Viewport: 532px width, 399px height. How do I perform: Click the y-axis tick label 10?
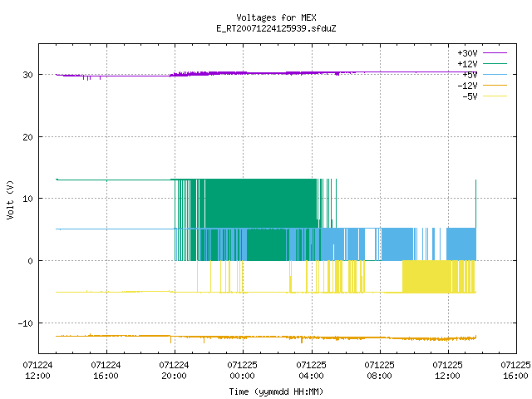pos(27,199)
